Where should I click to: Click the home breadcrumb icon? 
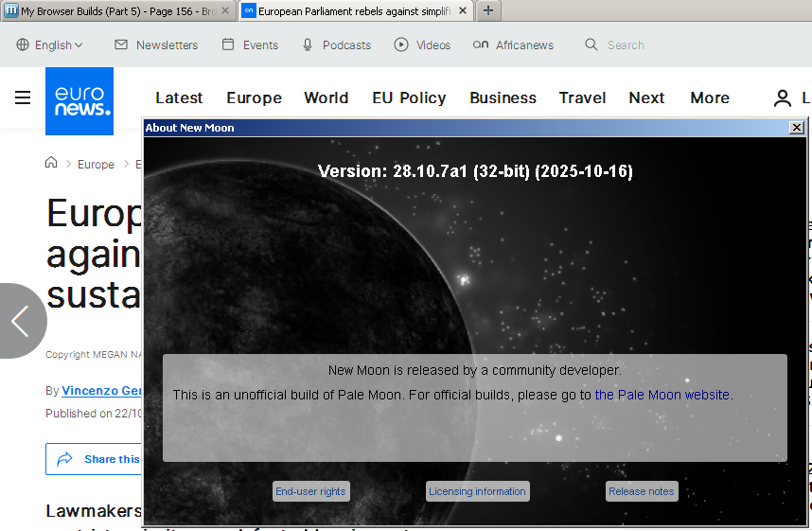pos(51,163)
